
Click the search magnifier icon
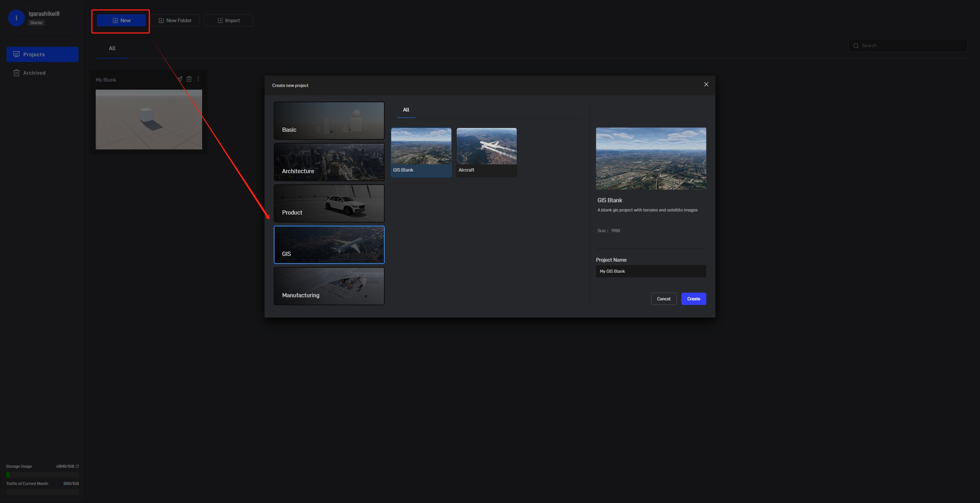tap(856, 46)
